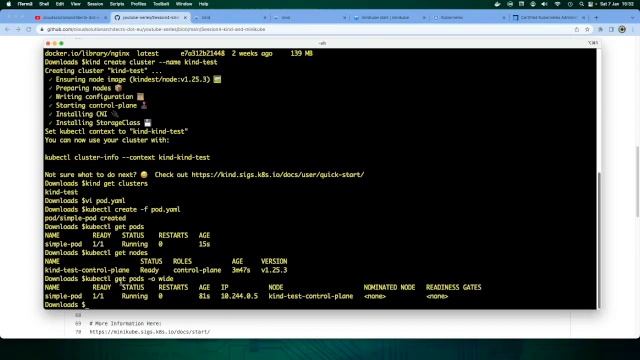Open the Scripts menu
The width and height of the screenshot is (640, 360).
point(117,4)
